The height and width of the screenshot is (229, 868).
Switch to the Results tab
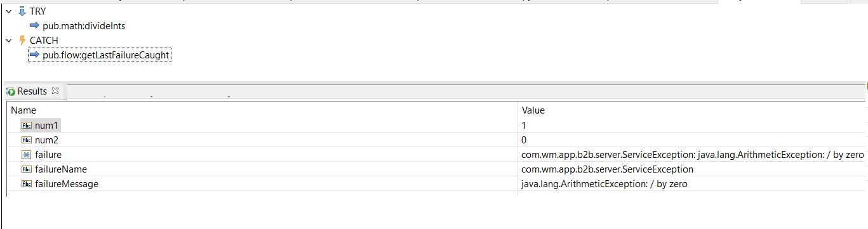click(x=32, y=91)
